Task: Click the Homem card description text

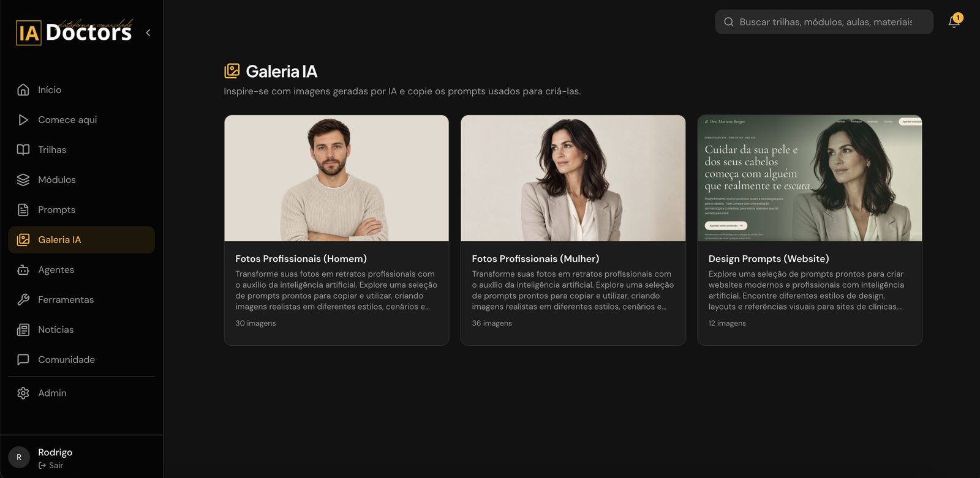Action: (336, 290)
